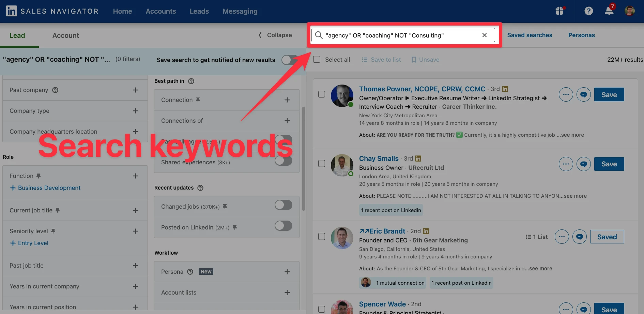Screen dimensions: 644x314
Task: Click the pin icon beside Function
Action: pyautogui.click(x=39, y=176)
